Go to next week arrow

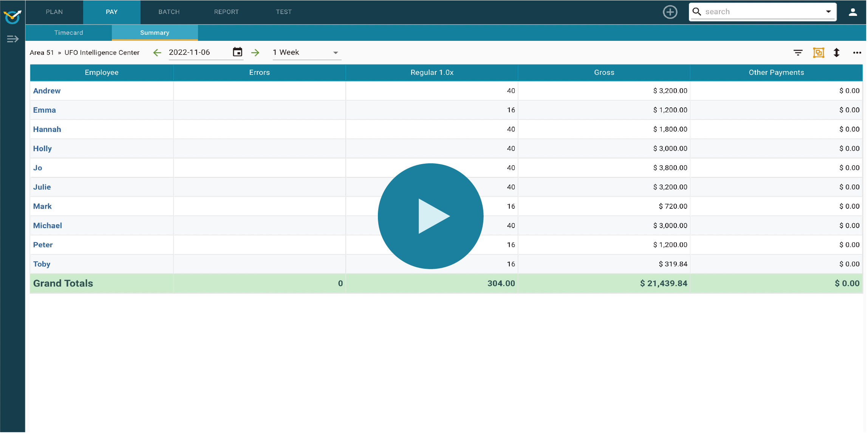click(255, 53)
